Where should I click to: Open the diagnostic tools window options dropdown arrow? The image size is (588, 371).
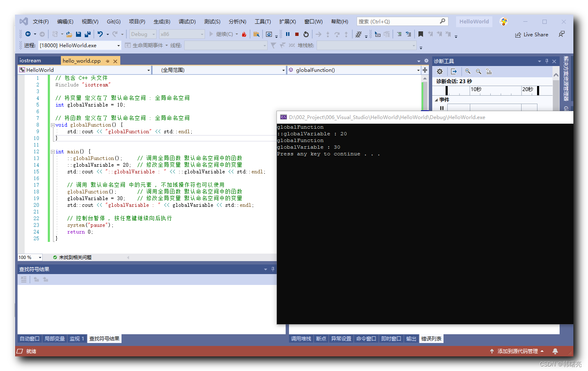[x=539, y=61]
